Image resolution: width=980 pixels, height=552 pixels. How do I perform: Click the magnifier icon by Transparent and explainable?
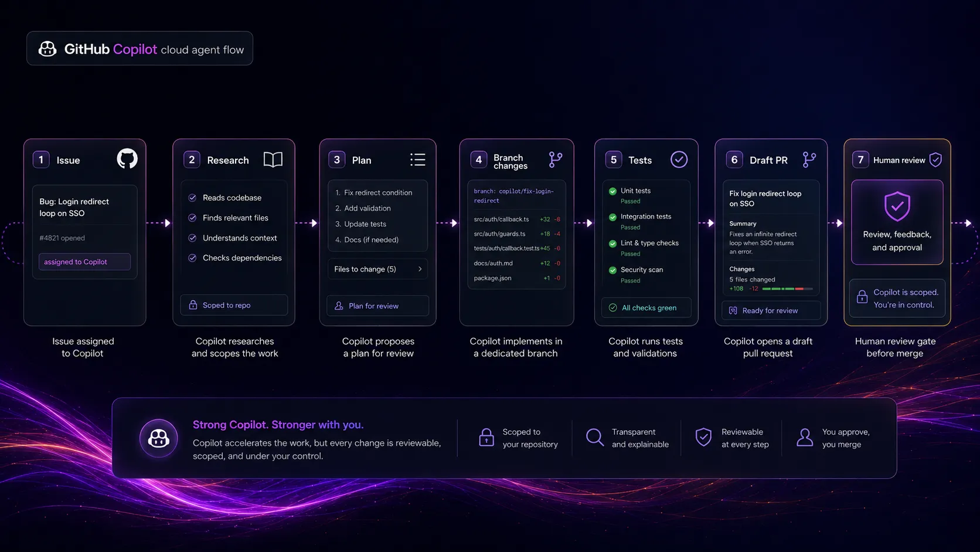tap(595, 438)
